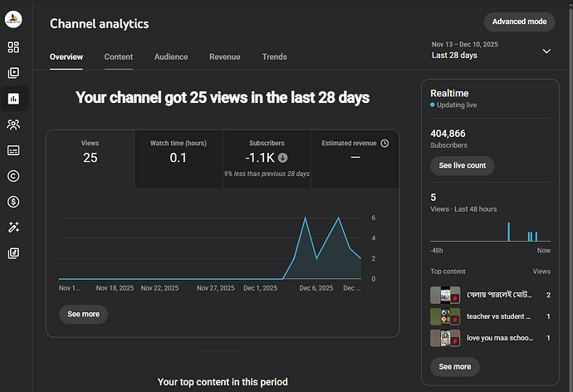
Task: Open the Customization magic wand icon
Action: 13,228
